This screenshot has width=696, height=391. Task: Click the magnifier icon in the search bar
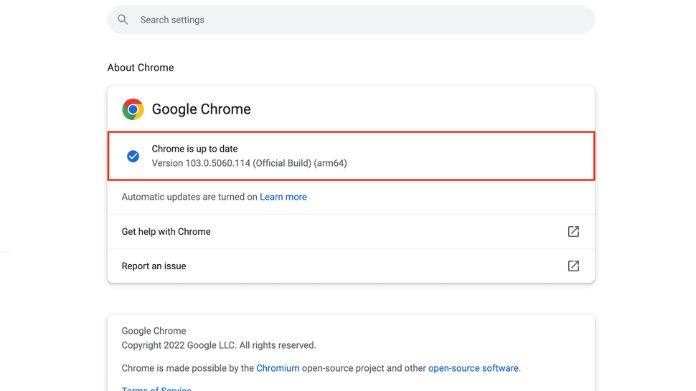click(123, 20)
